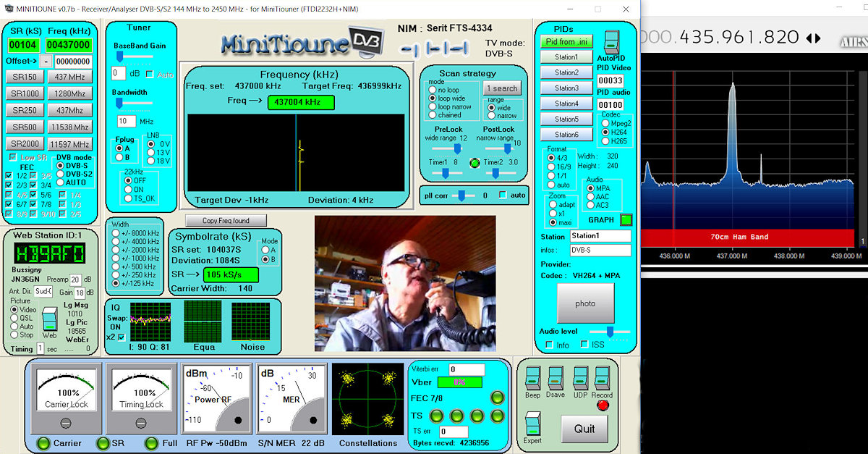This screenshot has width=868, height=454.
Task: Choose the H265 codec option
Action: coord(605,141)
